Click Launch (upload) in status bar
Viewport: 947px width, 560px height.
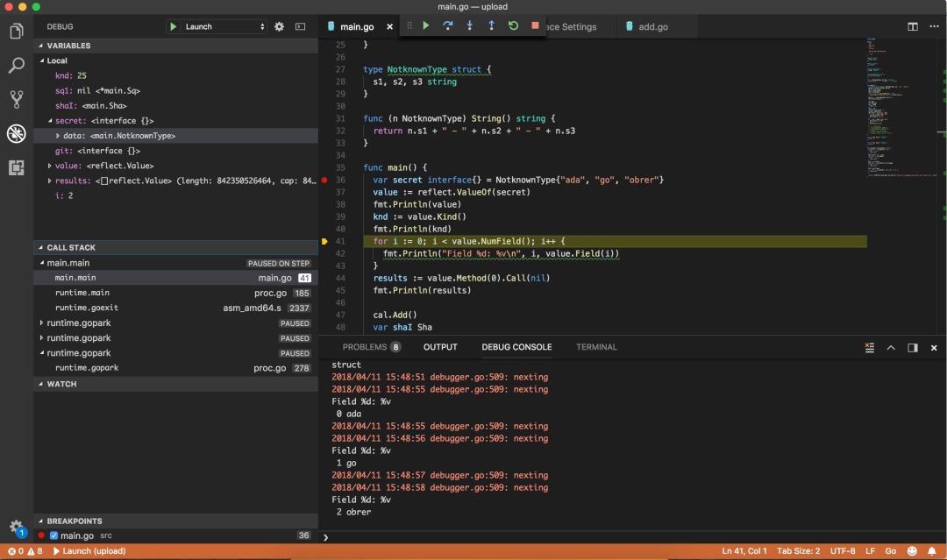pyautogui.click(x=88, y=551)
